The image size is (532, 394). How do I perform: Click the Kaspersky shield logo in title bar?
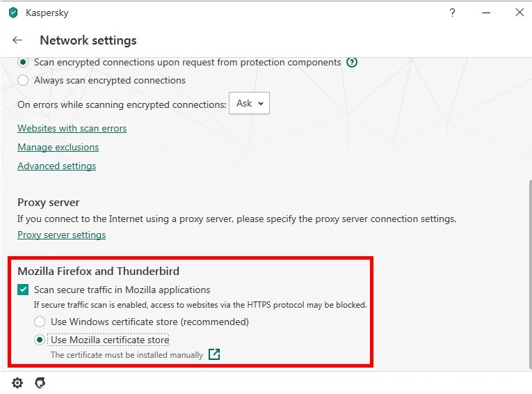click(13, 13)
